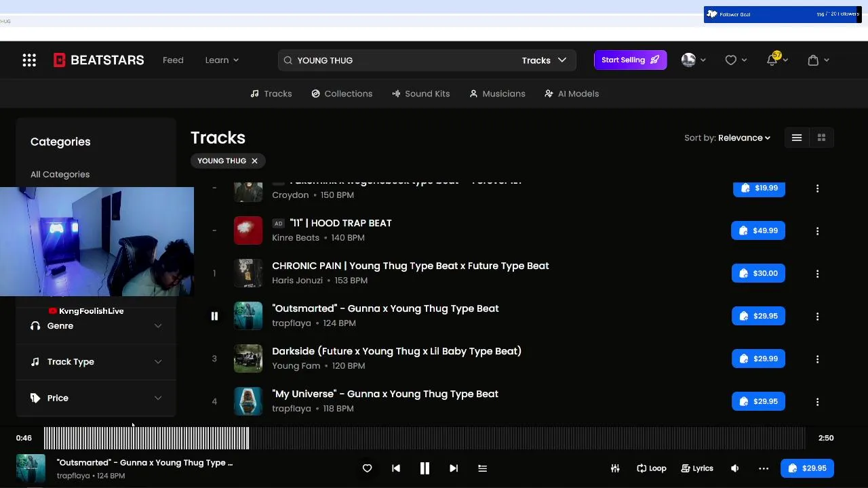Image resolution: width=868 pixels, height=488 pixels.
Task: Open the shopping bag cart icon
Action: [x=813, y=60]
